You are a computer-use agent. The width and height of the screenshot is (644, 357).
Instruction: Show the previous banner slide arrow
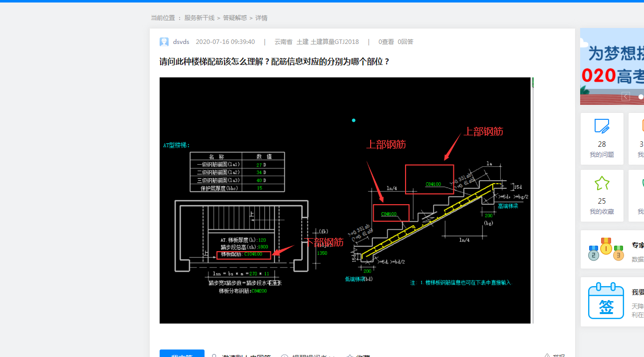(x=626, y=96)
